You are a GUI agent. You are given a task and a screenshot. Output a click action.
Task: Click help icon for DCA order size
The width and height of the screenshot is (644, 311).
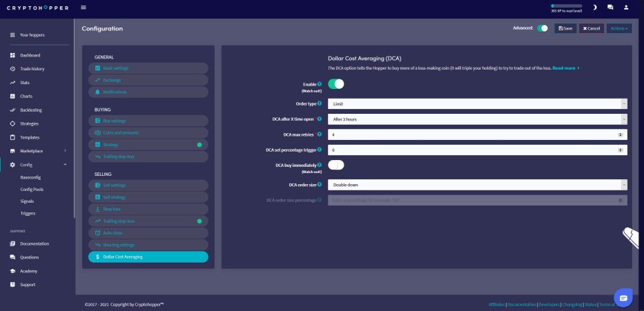(x=320, y=185)
